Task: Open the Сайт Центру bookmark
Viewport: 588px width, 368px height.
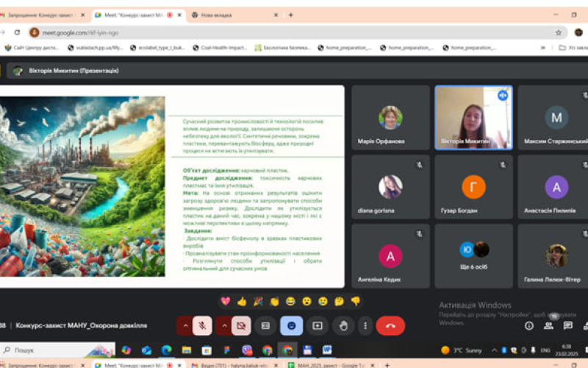Action: click(x=32, y=48)
